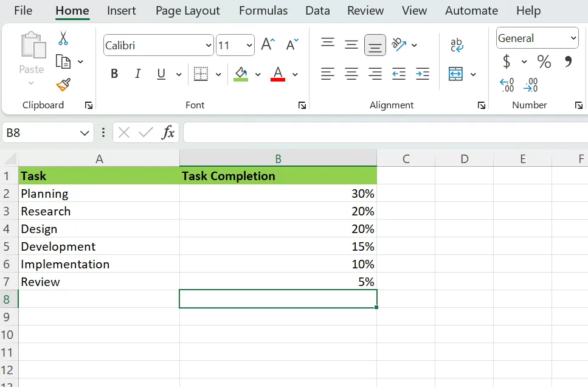Expand Copy options arrow
This screenshot has width=588, height=387.
(x=80, y=61)
